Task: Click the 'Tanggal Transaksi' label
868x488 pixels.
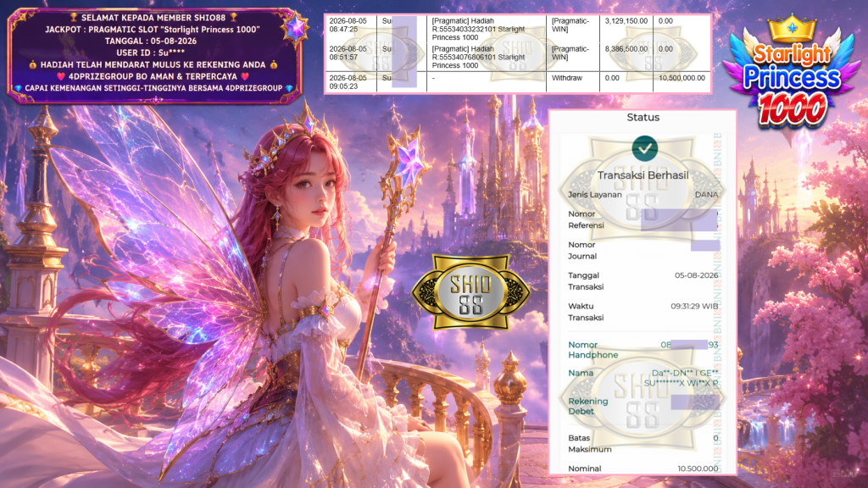Action: tap(586, 281)
